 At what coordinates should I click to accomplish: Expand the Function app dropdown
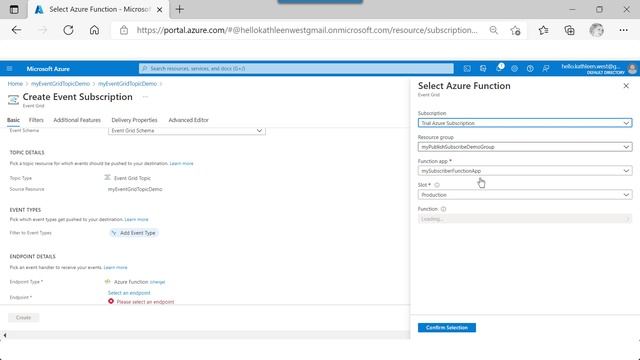pos(524,171)
